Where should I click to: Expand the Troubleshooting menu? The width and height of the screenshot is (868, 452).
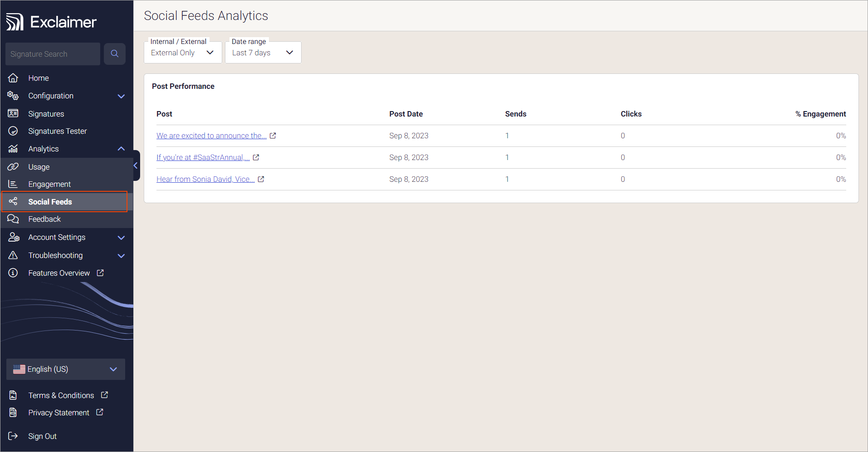121,255
